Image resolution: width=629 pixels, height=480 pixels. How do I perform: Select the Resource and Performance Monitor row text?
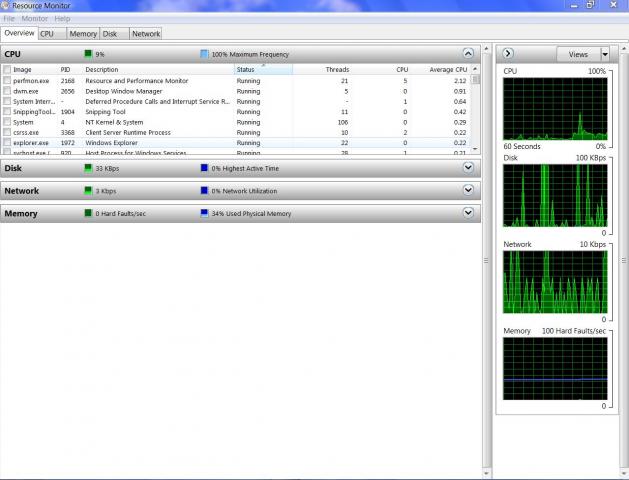136,81
